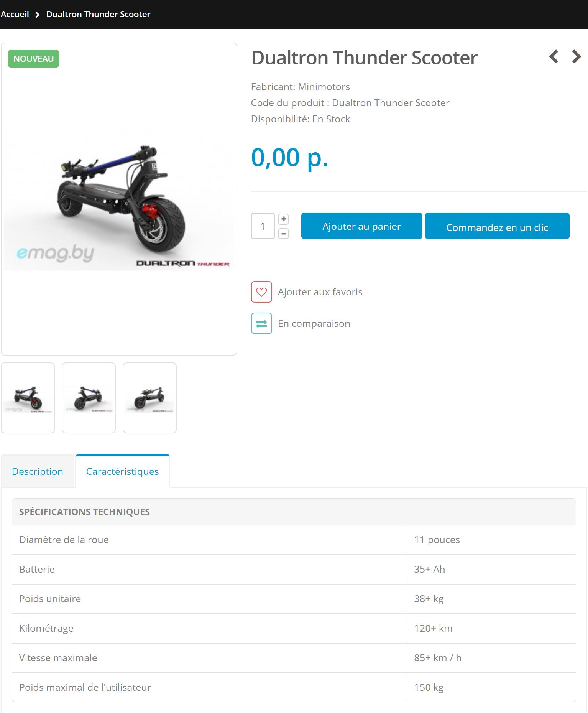Select the third scooter thumbnail

(x=150, y=398)
